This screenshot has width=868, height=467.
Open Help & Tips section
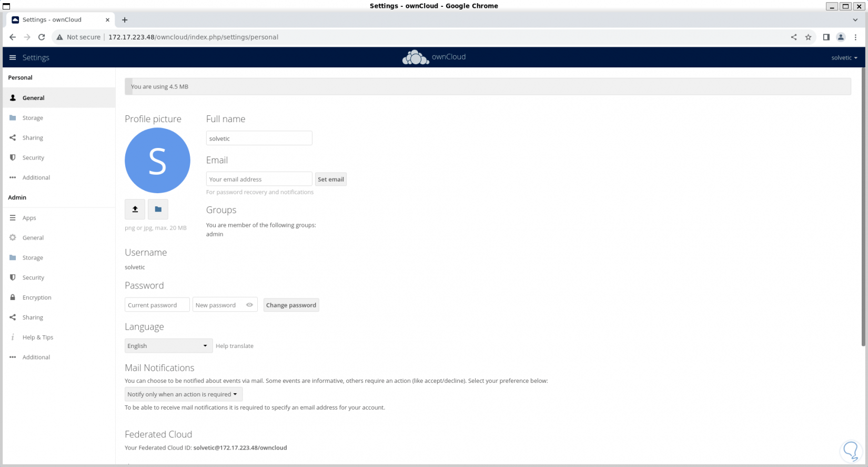tap(59, 337)
